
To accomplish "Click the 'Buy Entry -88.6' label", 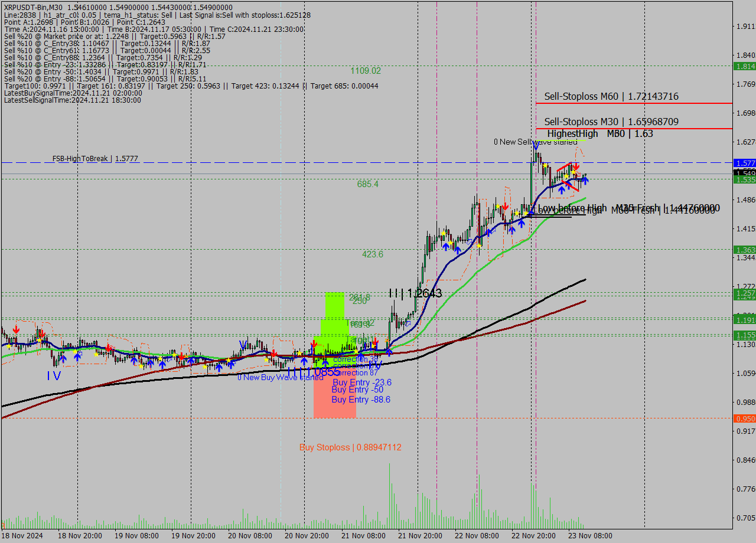I will click(361, 400).
